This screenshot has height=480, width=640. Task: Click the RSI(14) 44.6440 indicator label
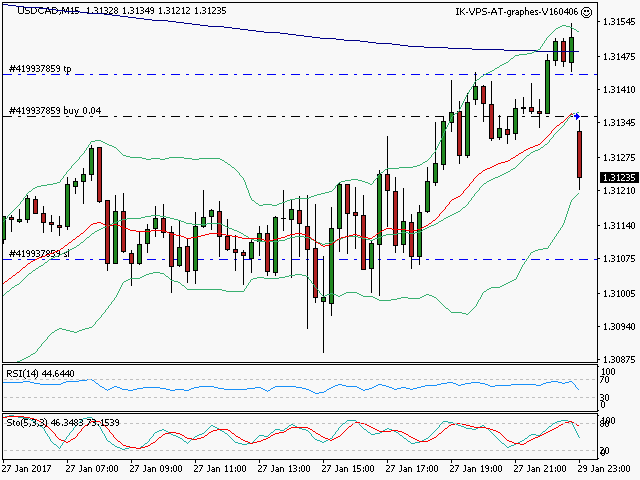(x=40, y=373)
